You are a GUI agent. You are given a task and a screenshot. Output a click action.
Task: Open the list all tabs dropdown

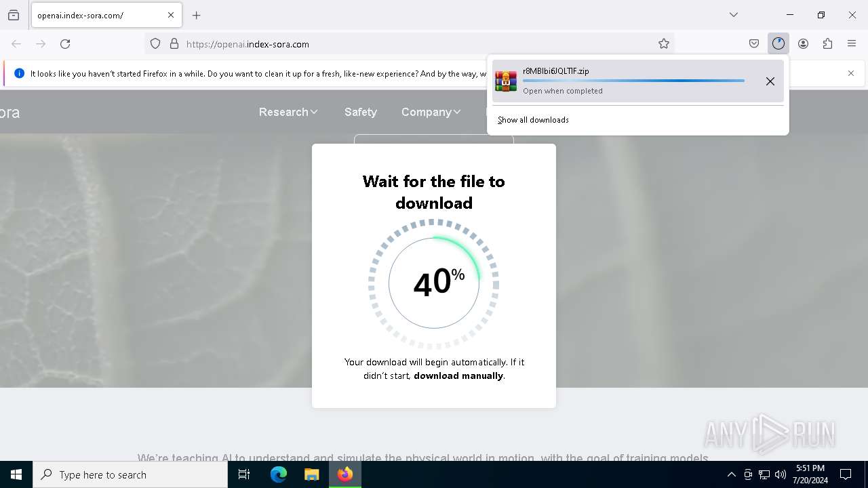734,15
